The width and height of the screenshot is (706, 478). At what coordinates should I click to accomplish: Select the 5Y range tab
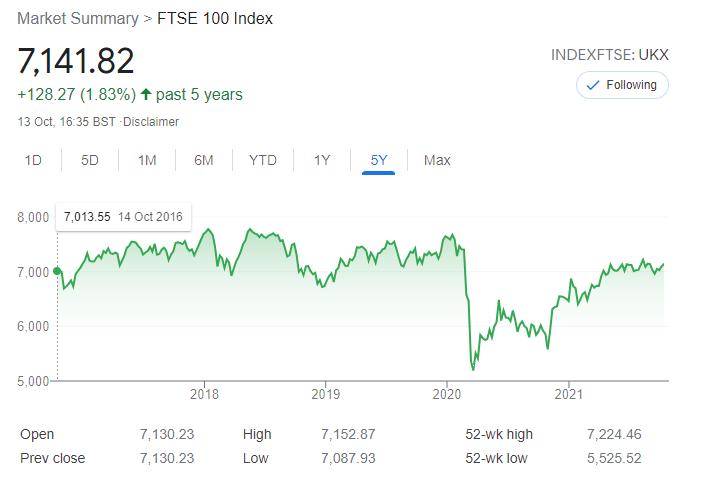pos(379,160)
